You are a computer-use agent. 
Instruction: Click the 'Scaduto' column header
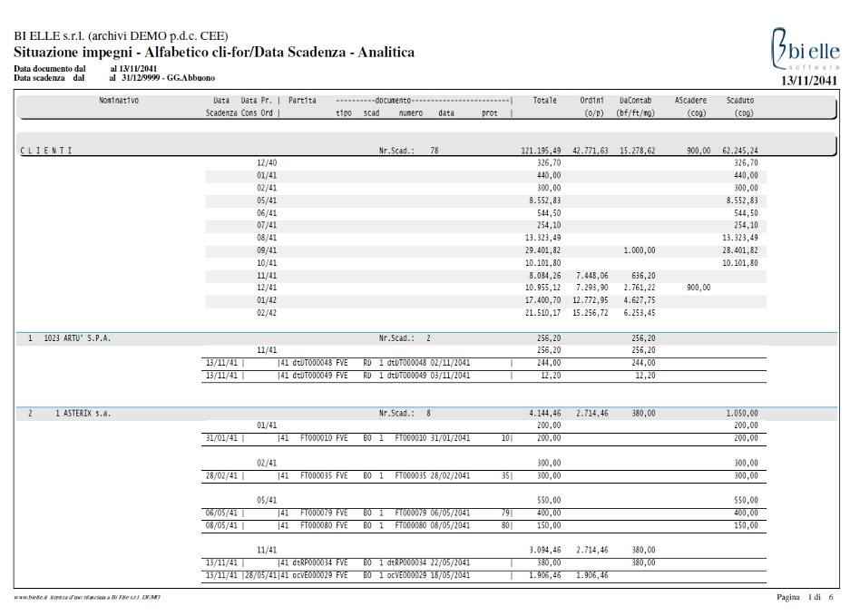click(740, 101)
